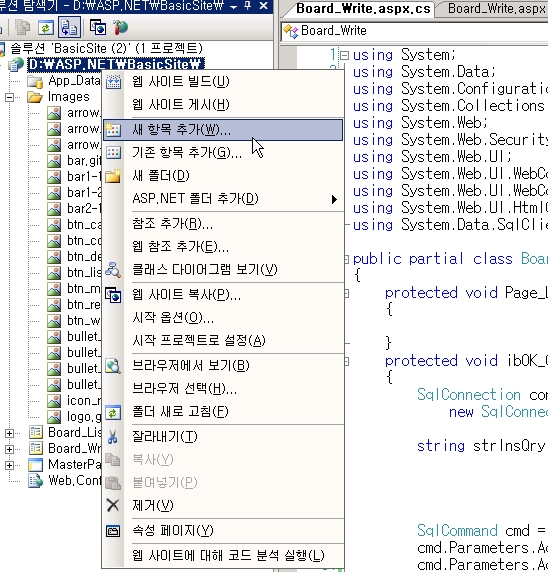
Task: Select '새 항목 추가(W)...' menu entry
Action: click(x=223, y=130)
